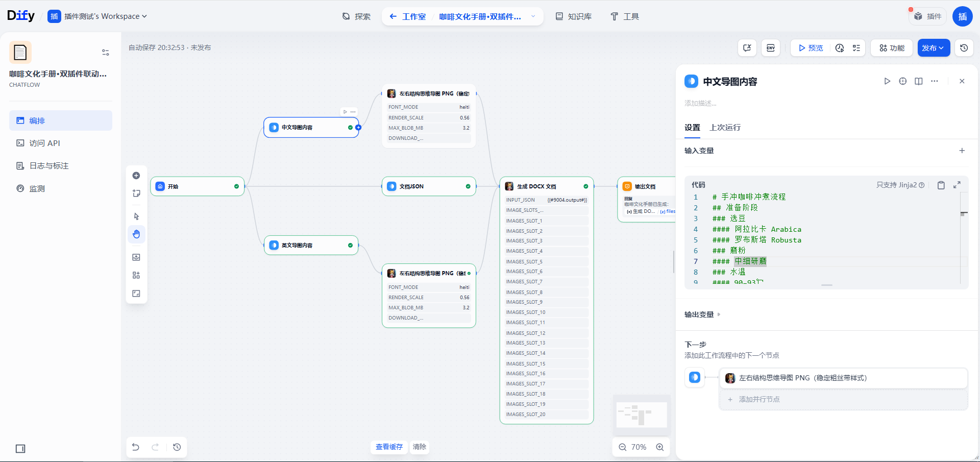Open the change history clock icon
The width and height of the screenshot is (980, 462).
[177, 447]
